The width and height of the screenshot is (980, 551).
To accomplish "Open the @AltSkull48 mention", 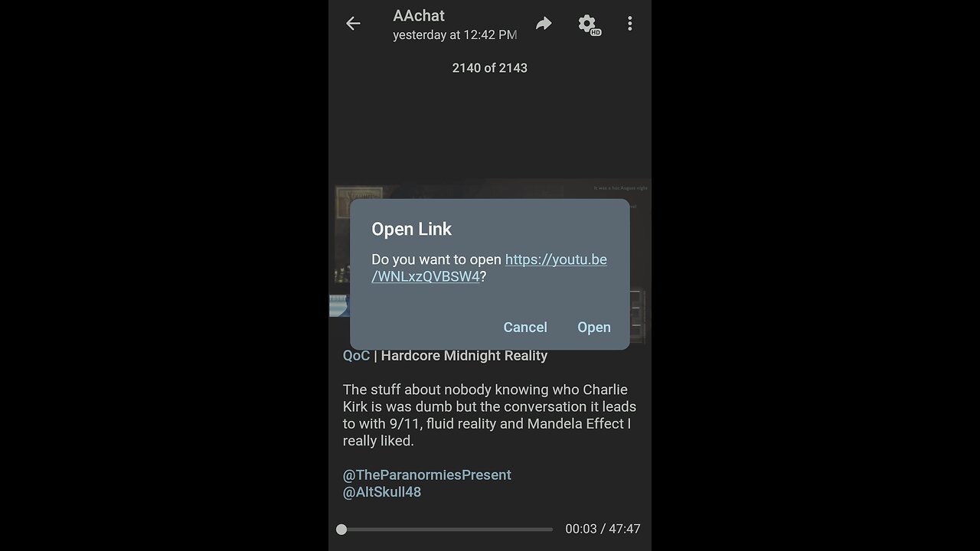I will tap(382, 492).
